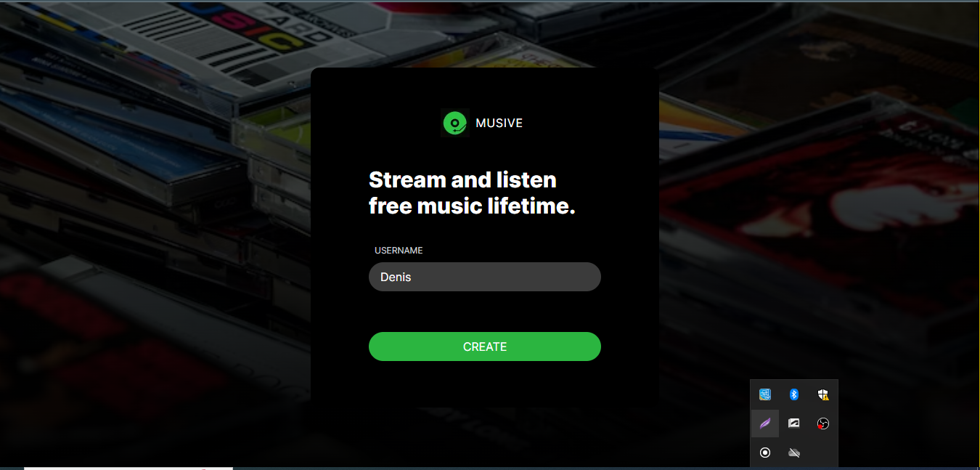Click the white window strip at bottom edge
The image size is (980, 470).
(x=128, y=469)
